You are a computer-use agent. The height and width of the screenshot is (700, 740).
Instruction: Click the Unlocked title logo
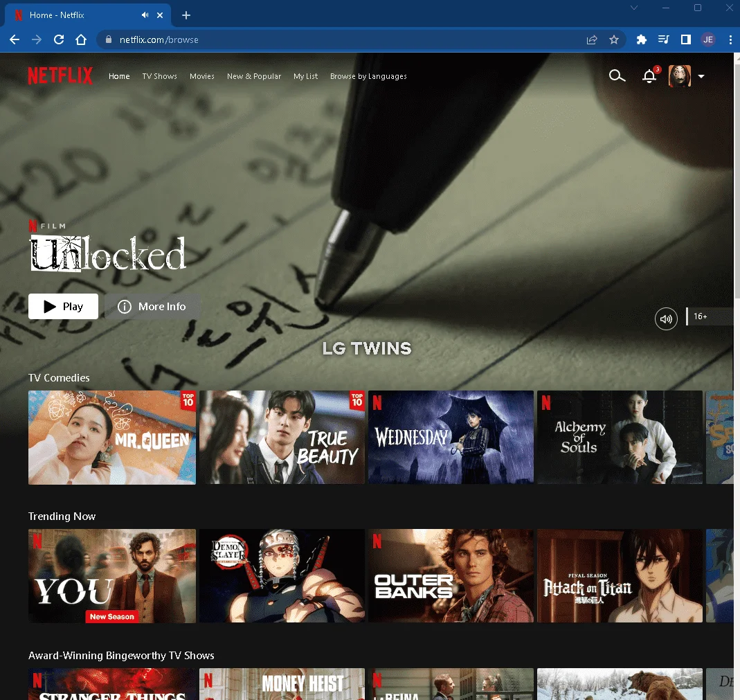pyautogui.click(x=107, y=253)
